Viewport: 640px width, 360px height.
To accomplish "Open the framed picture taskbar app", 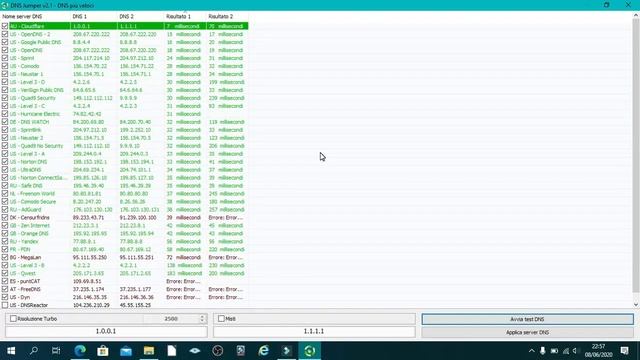I will [241, 351].
